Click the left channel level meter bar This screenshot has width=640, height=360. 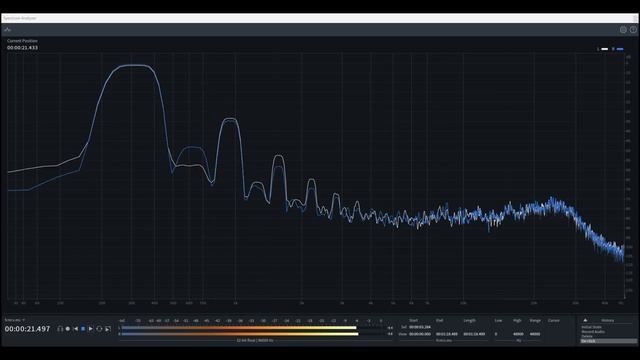point(238,327)
